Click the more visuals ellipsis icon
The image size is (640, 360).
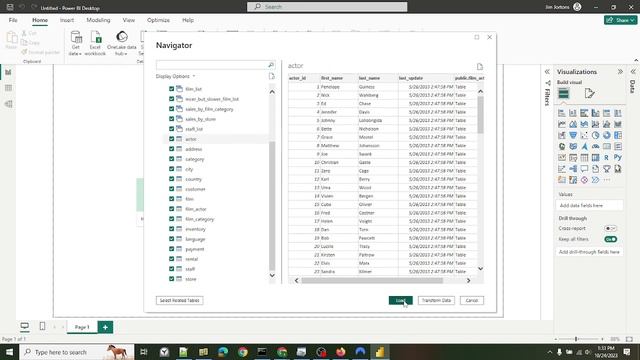pyautogui.click(x=607, y=180)
